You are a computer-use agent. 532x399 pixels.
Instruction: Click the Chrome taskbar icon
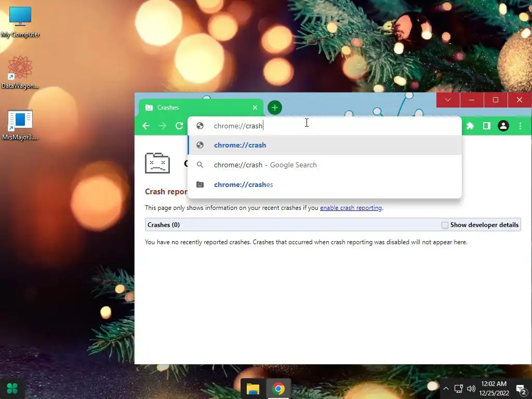tap(278, 389)
